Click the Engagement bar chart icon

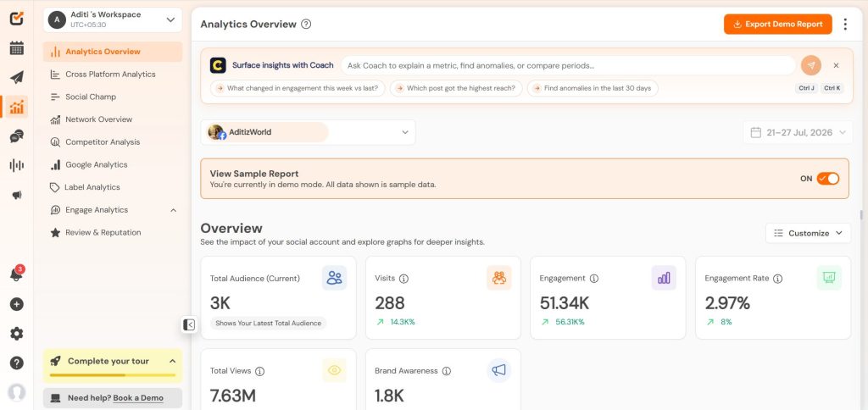point(664,278)
